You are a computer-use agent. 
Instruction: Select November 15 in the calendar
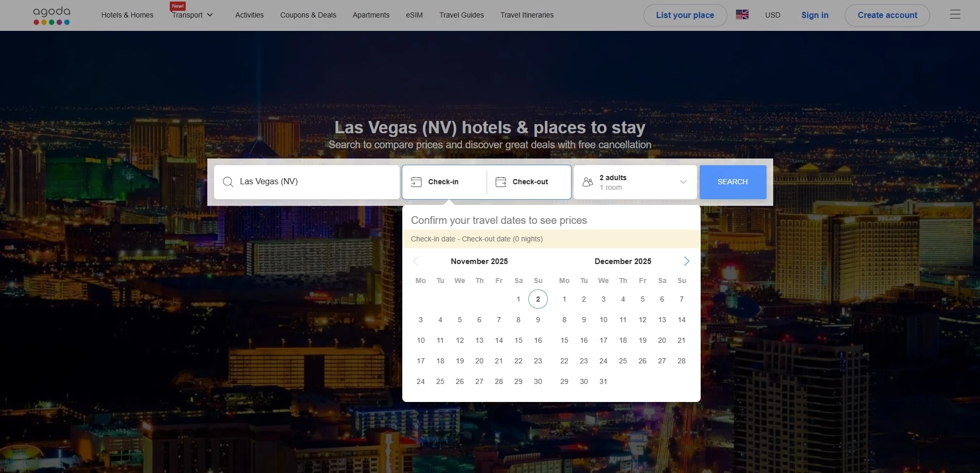(519, 340)
